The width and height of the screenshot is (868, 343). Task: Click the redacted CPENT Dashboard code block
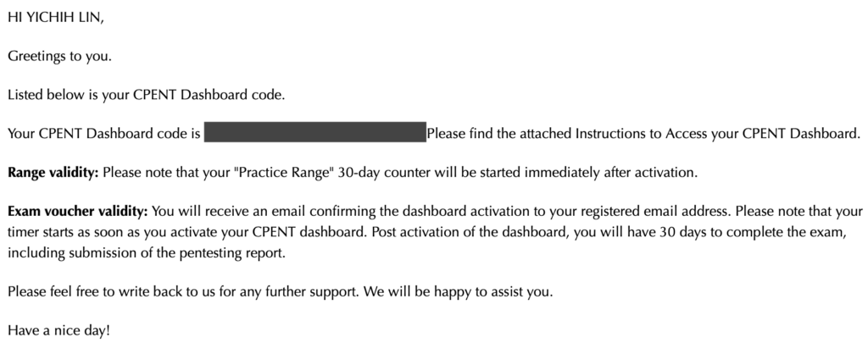pos(314,134)
